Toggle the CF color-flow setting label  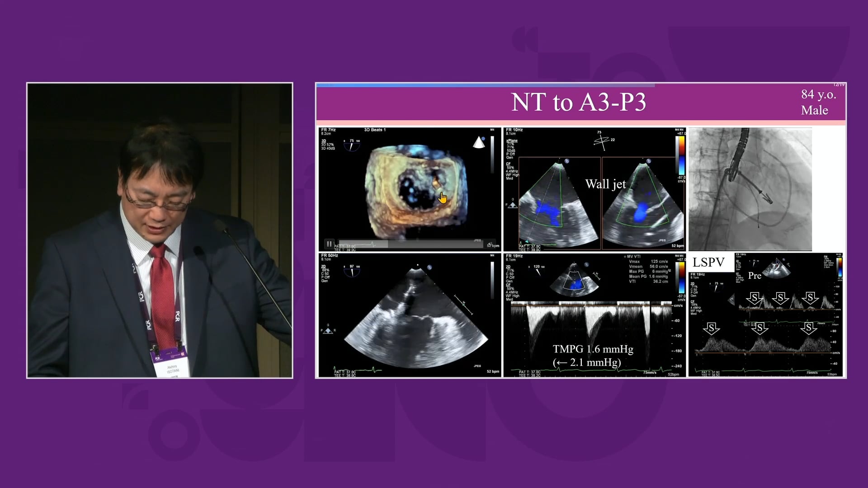[508, 164]
